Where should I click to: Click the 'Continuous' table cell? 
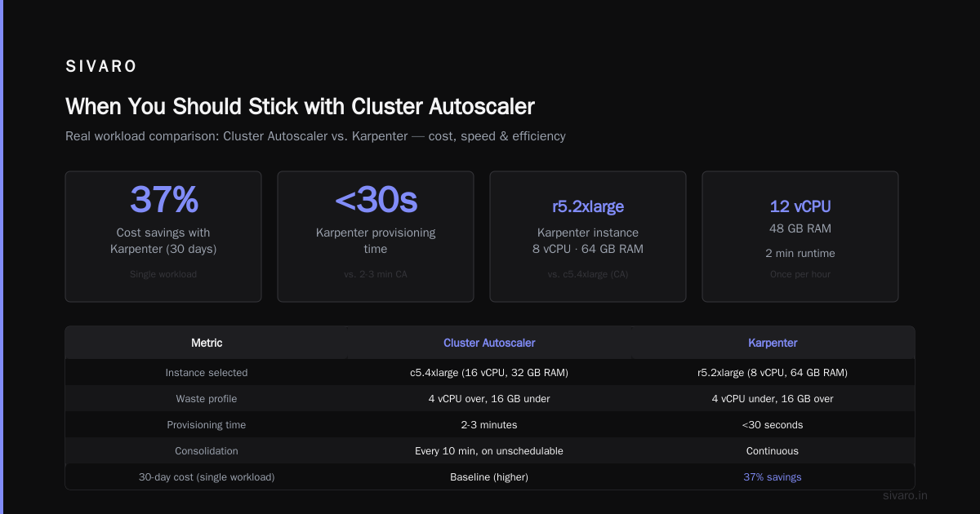click(x=773, y=450)
